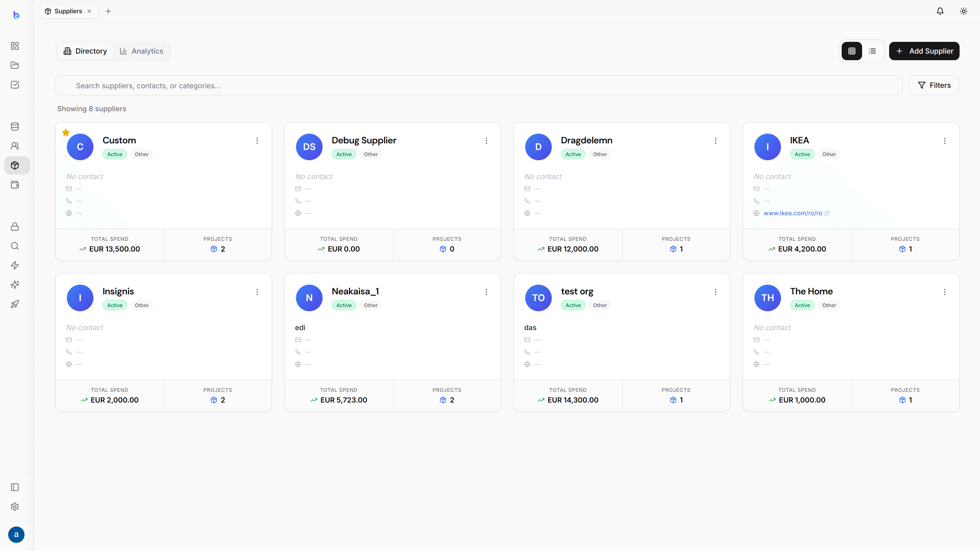
Task: Open the lightning bolt icon in sidebar
Action: (x=15, y=265)
